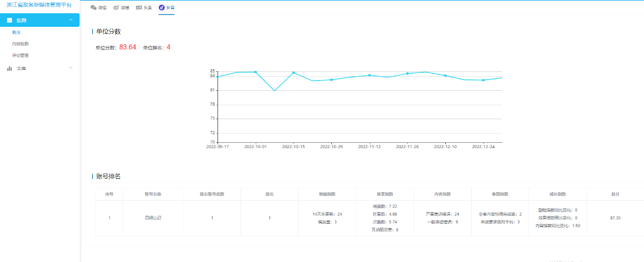644x262 pixels.
Task: Click the WeChat (微信) icon
Action: (x=93, y=8)
